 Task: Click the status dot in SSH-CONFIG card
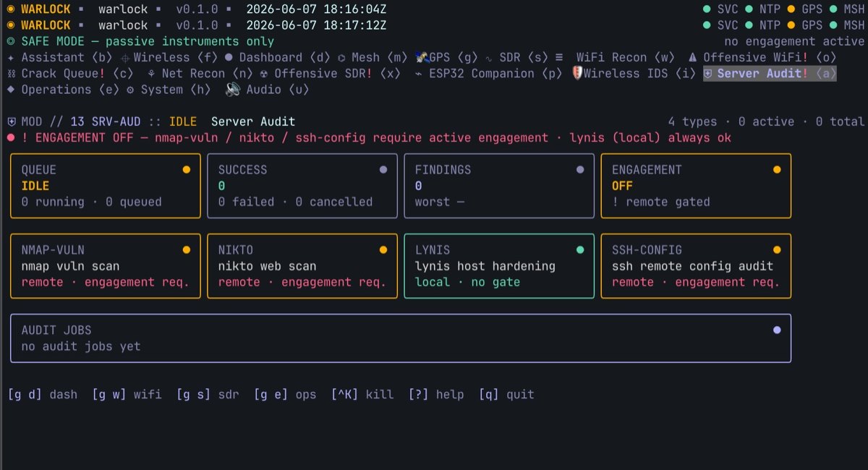777,250
